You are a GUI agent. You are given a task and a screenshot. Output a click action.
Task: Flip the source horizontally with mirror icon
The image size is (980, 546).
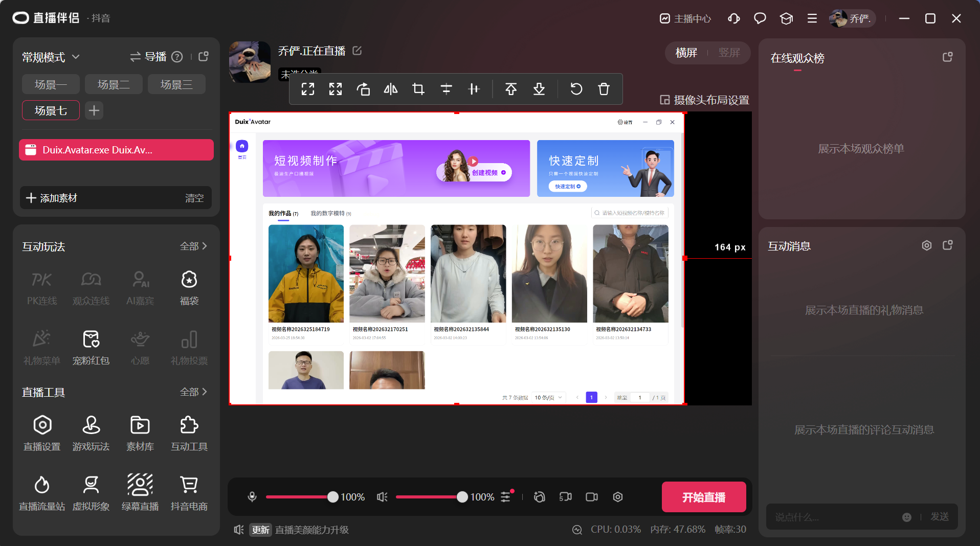click(391, 89)
